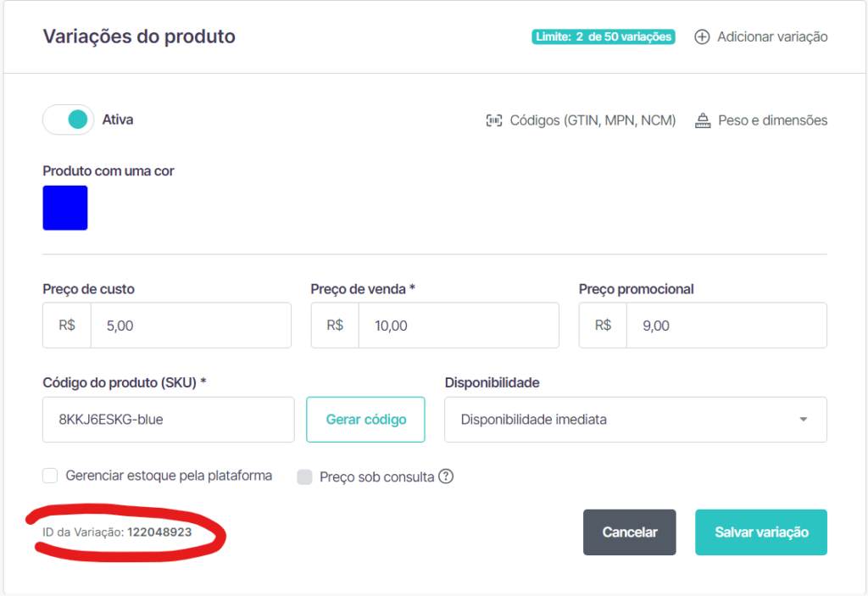Open Códigos (GTIN, MPN, NCM)
The width and height of the screenshot is (868, 596).
point(581,120)
